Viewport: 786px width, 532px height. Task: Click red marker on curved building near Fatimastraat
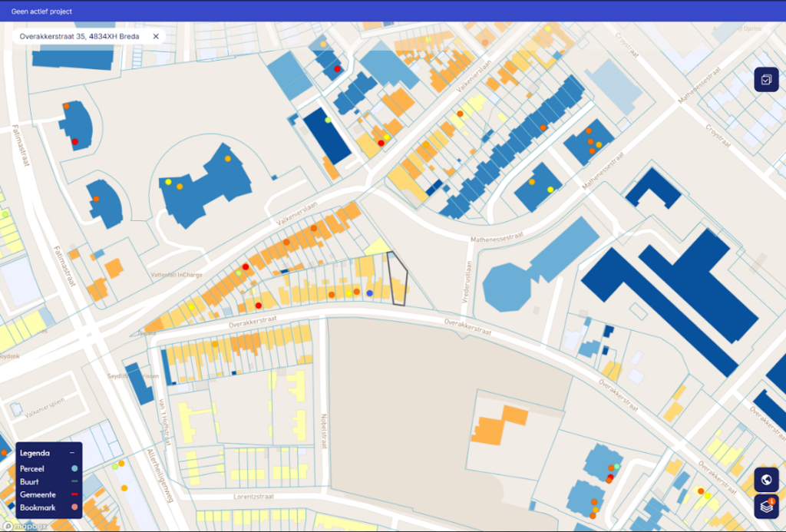(x=74, y=142)
